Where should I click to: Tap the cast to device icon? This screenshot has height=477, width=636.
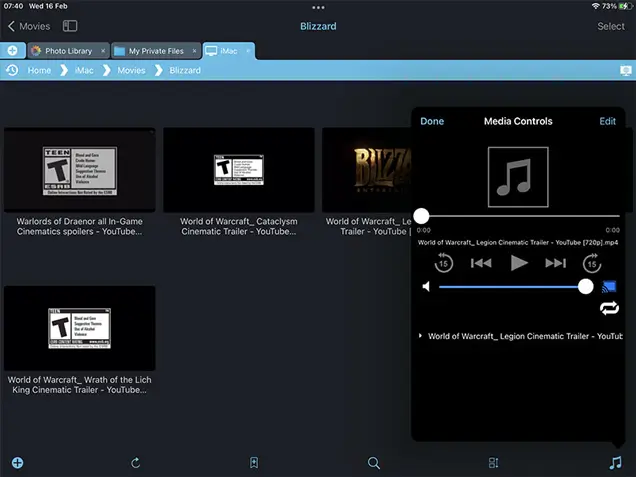click(609, 286)
